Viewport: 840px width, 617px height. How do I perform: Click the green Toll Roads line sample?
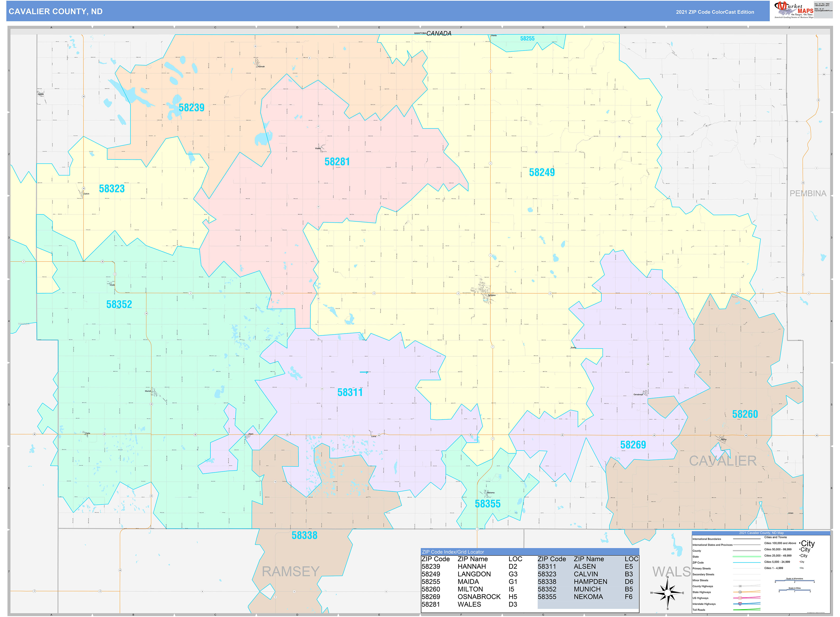tap(747, 610)
